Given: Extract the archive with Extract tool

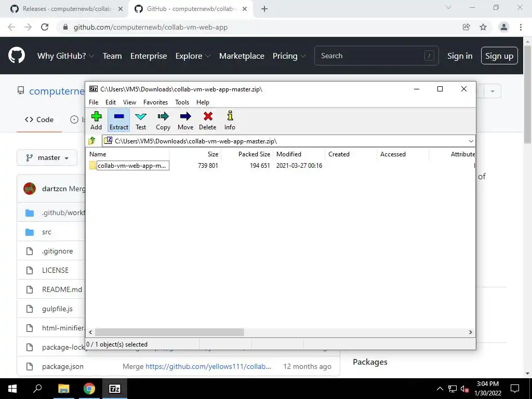Looking at the screenshot, I should pos(119,121).
